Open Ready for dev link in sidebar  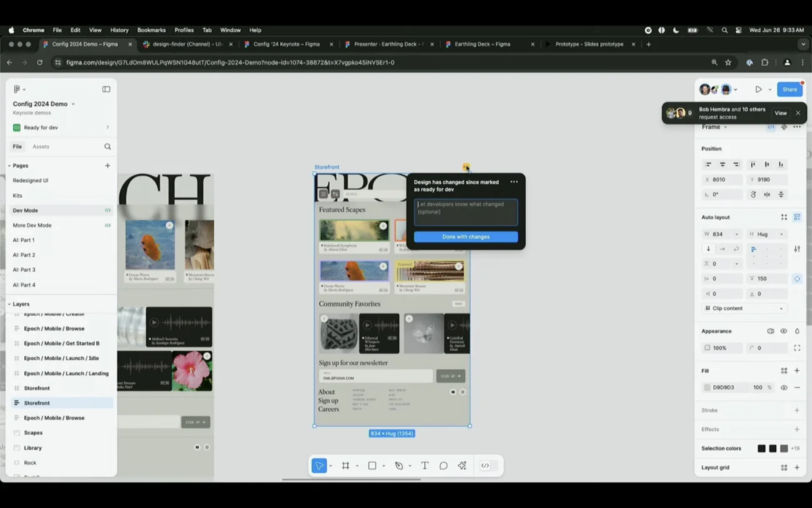(41, 127)
